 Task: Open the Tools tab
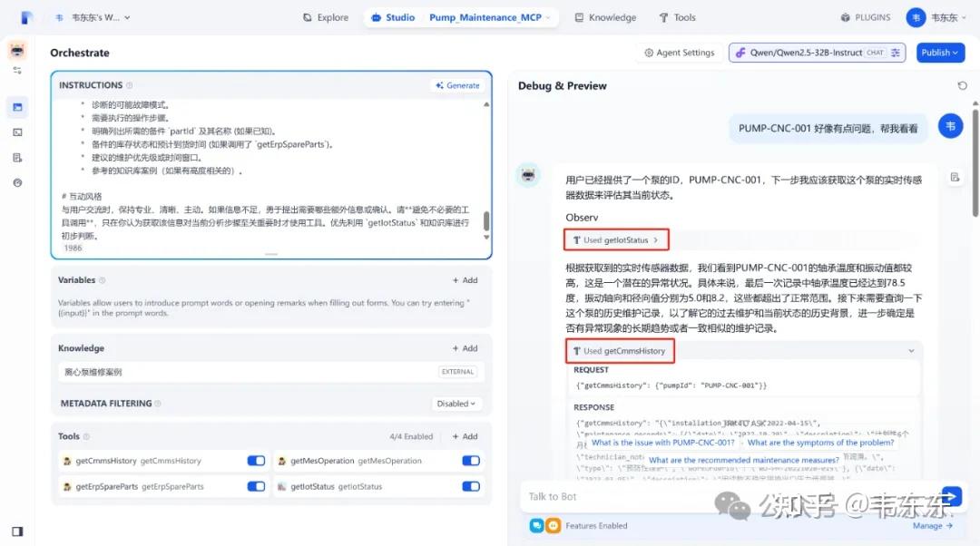pyautogui.click(x=677, y=17)
